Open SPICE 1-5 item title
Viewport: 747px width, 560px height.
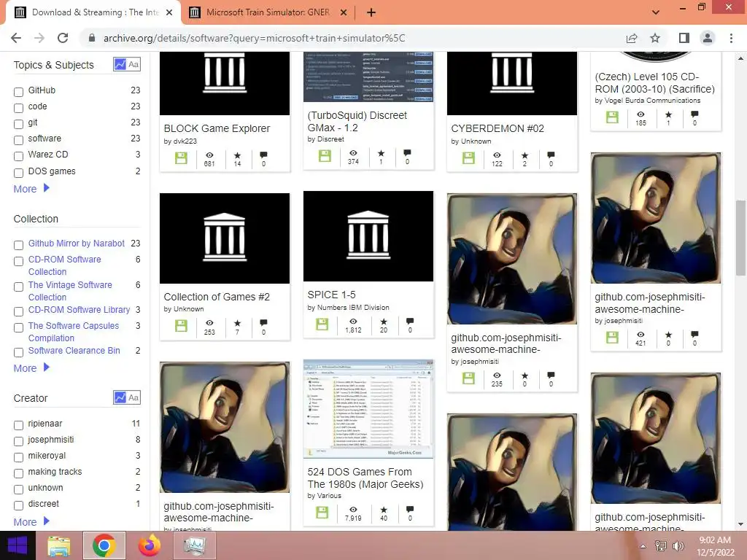332,295
